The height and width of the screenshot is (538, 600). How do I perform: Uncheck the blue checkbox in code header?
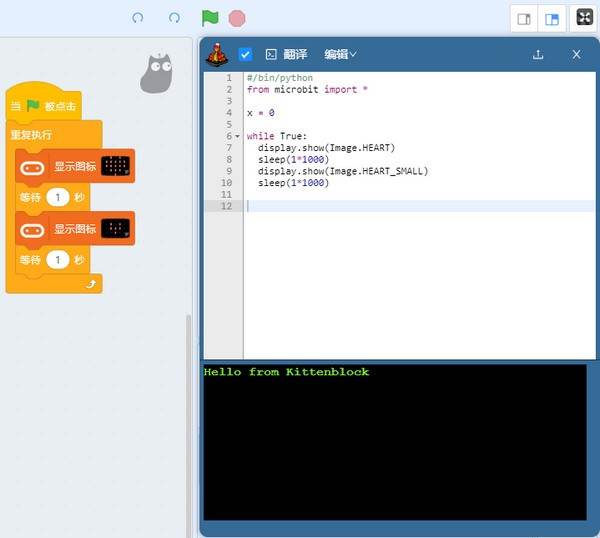[x=245, y=54]
